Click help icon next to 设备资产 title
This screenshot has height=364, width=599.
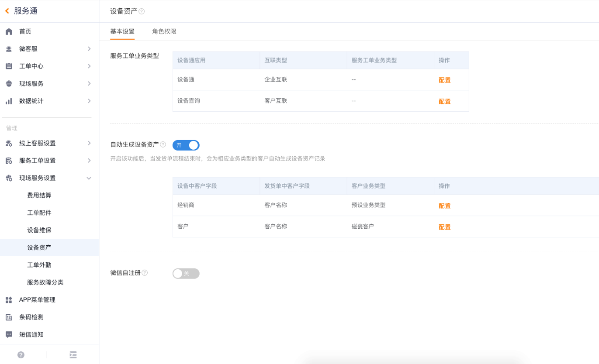pyautogui.click(x=142, y=12)
